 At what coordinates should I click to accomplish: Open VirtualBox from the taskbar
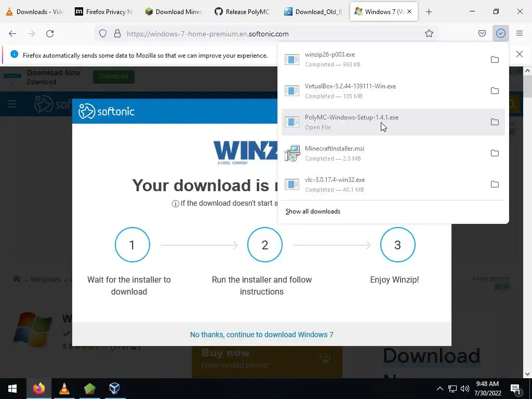click(115, 389)
